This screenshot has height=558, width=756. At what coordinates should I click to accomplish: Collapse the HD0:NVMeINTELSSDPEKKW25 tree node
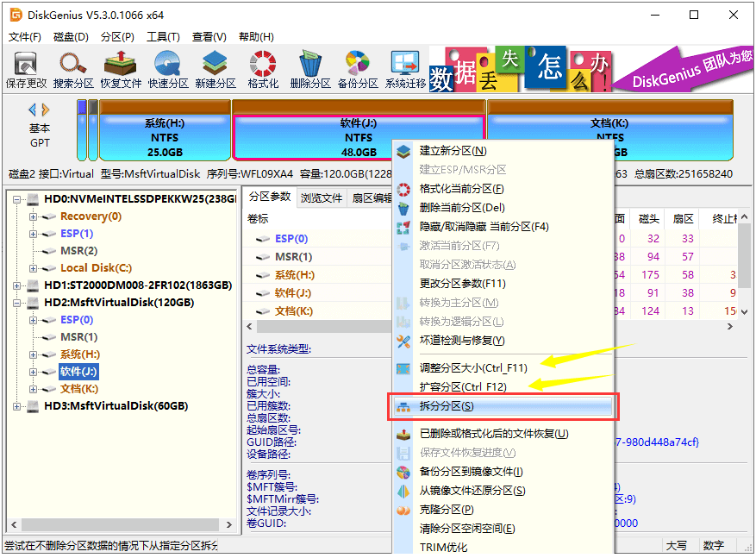point(17,199)
